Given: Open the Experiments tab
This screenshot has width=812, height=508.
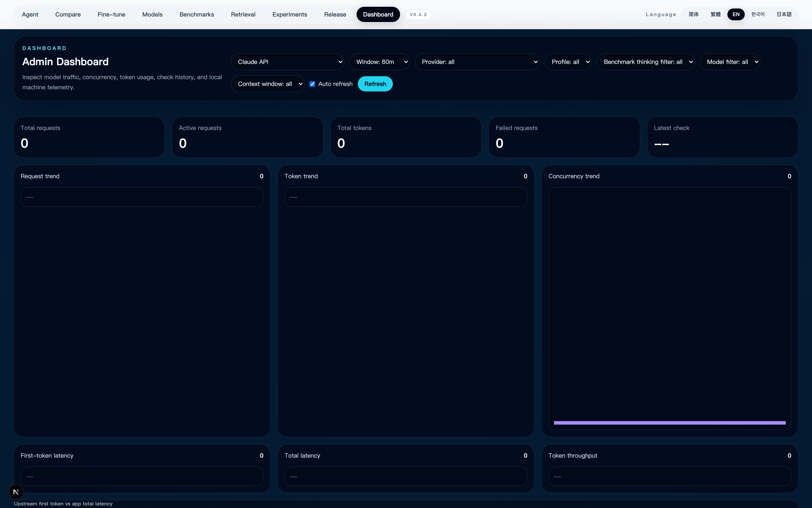Looking at the screenshot, I should 289,14.
